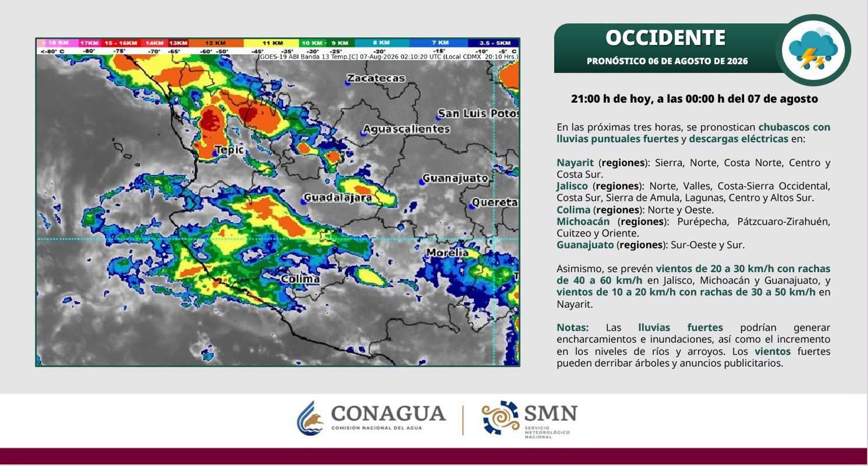
Task: Click the 8 KM cyan legend swatch
Action: tap(382, 43)
